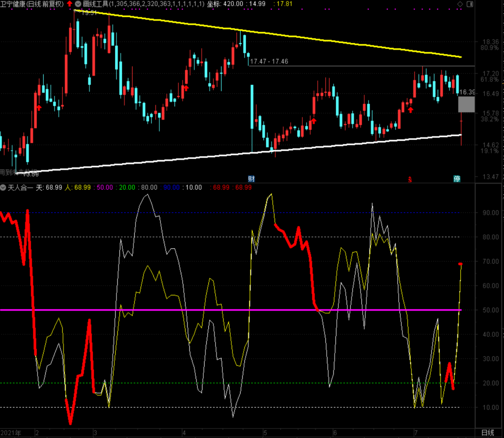
Task: Click the 财 financial report marker
Action: (x=251, y=179)
